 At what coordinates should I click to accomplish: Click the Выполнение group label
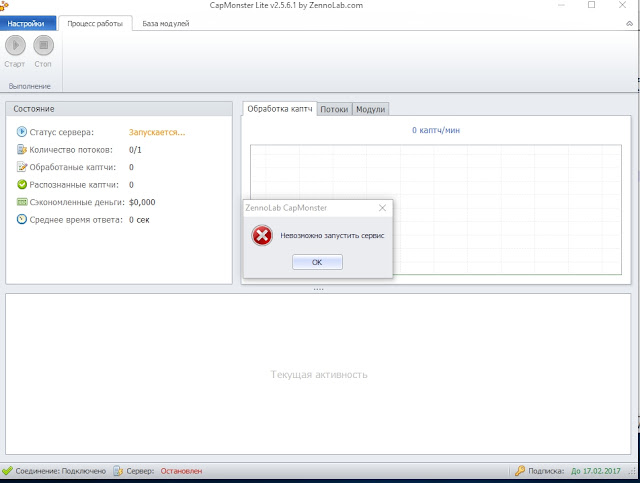(30, 86)
